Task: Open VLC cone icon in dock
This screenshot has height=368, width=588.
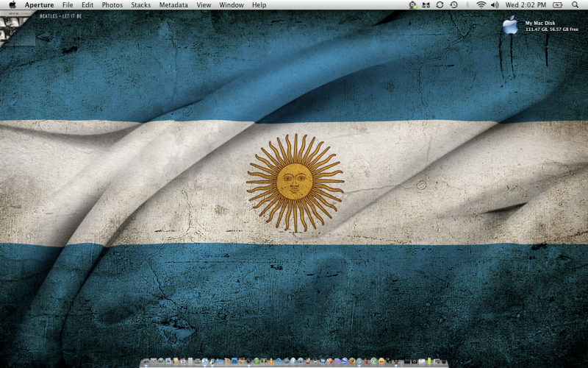Action: [271, 361]
